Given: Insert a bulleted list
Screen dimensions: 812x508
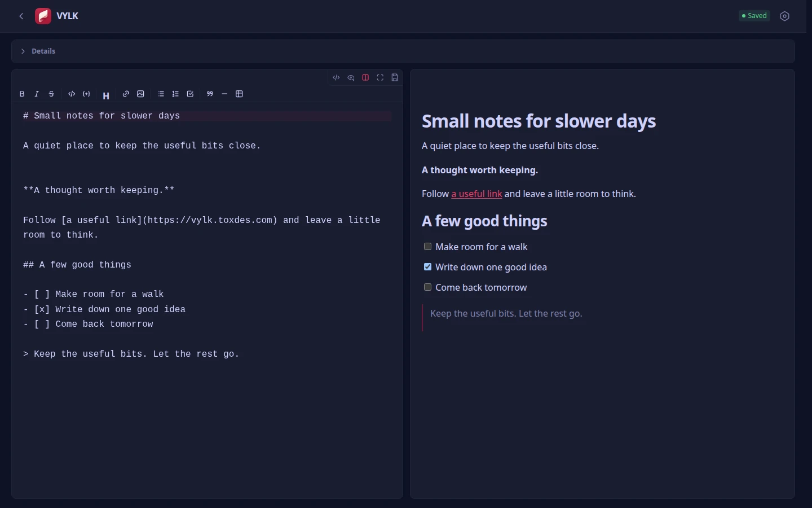Looking at the screenshot, I should 161,94.
